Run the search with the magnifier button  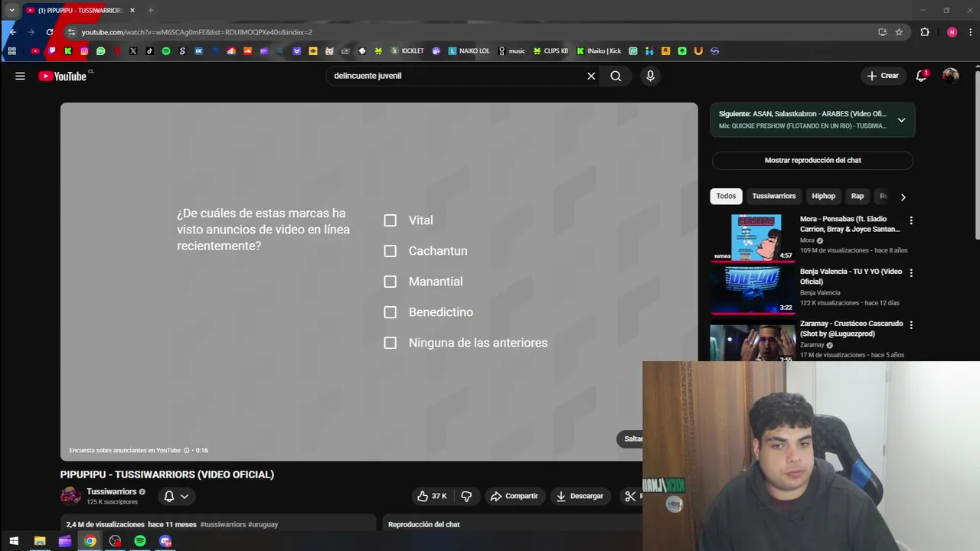click(616, 76)
